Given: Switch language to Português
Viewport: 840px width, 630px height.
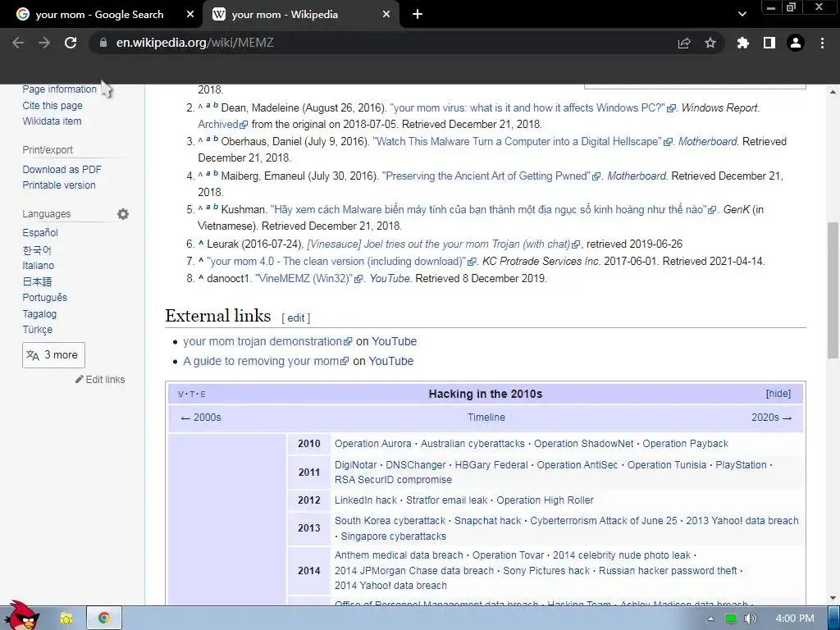Looking at the screenshot, I should tap(44, 297).
